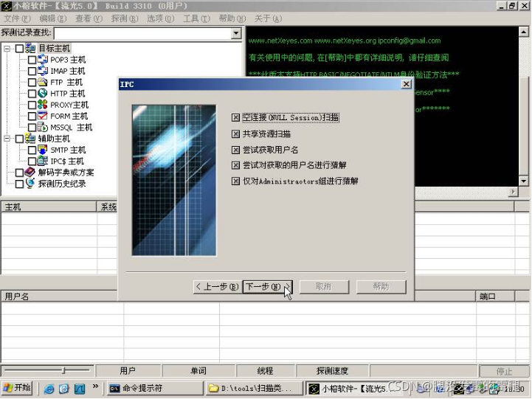Open the 探测 menu
Viewport: 532px width, 399px height.
click(x=125, y=18)
